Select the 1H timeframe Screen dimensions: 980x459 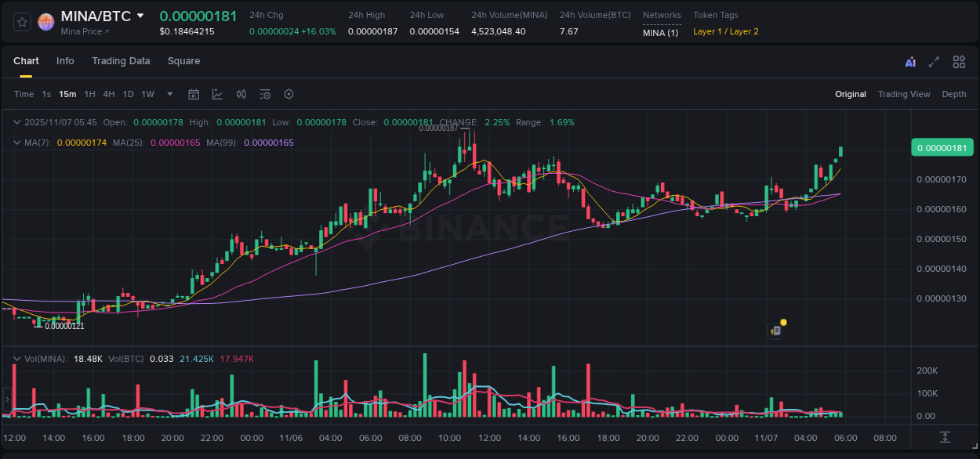[x=89, y=93]
